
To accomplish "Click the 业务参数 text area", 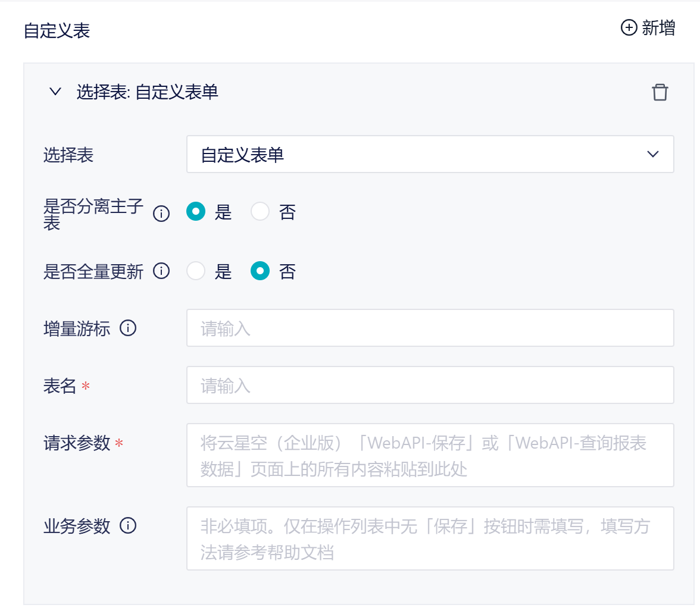I will (430, 538).
